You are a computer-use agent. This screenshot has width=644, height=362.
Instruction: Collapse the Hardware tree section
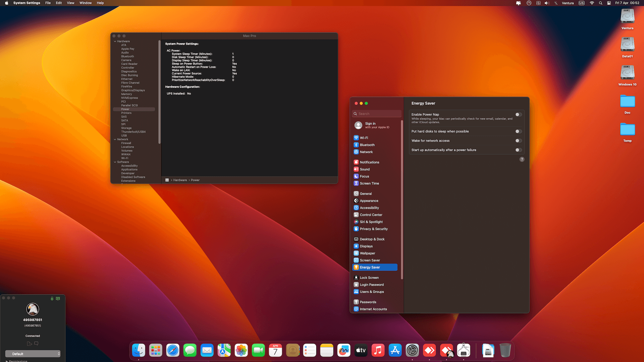tap(115, 42)
